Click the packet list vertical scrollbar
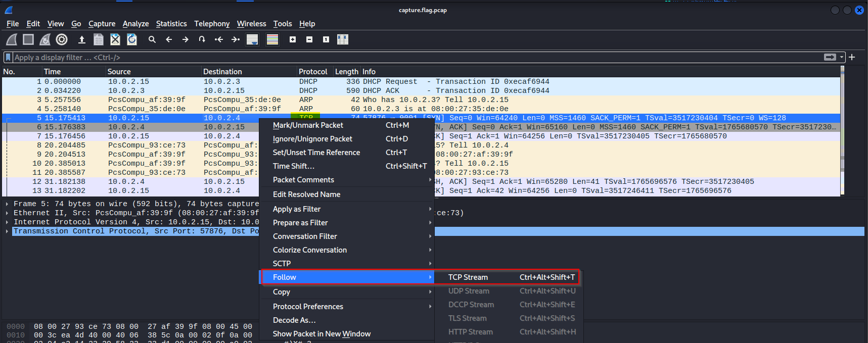 [842, 131]
